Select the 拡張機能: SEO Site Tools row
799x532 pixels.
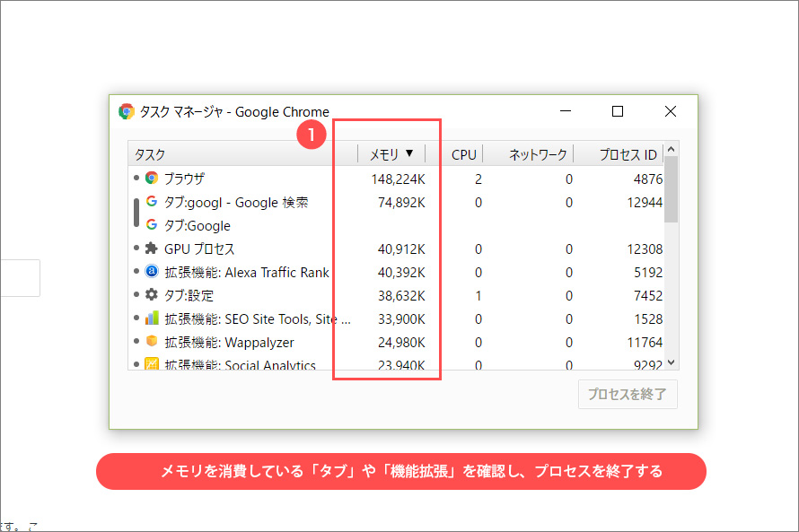[x=396, y=319]
